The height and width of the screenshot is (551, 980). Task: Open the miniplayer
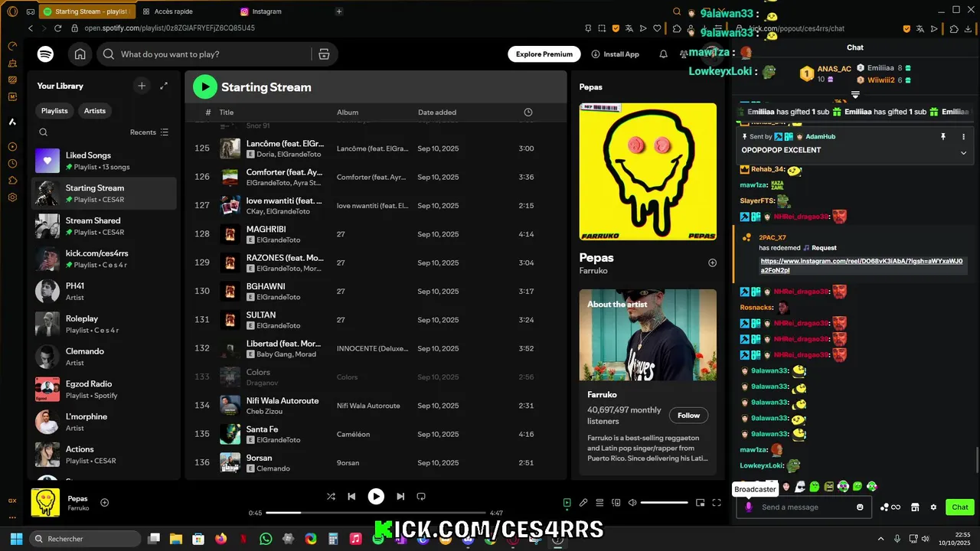(x=700, y=503)
